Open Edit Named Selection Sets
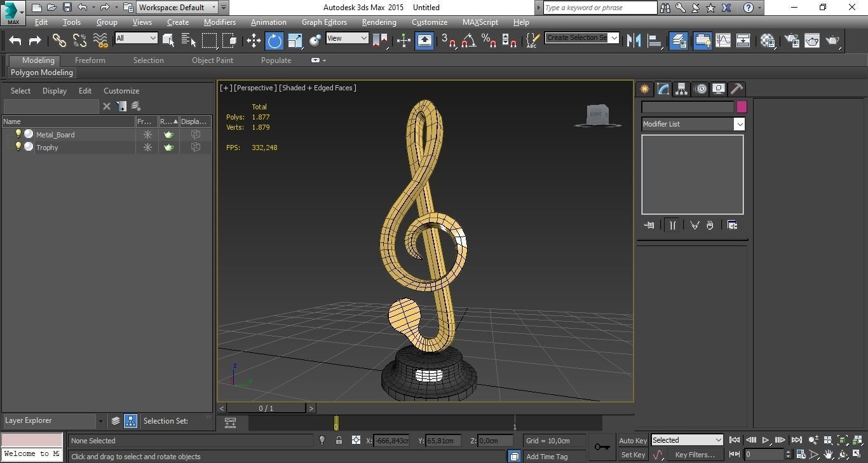Image resolution: width=868 pixels, height=463 pixels. point(532,40)
